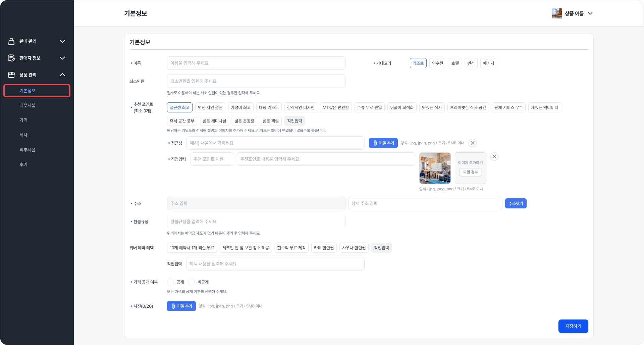The height and width of the screenshot is (345, 644).
Task: Toggle the 뒤풀이 최적화 keyword chip
Action: pyautogui.click(x=402, y=107)
